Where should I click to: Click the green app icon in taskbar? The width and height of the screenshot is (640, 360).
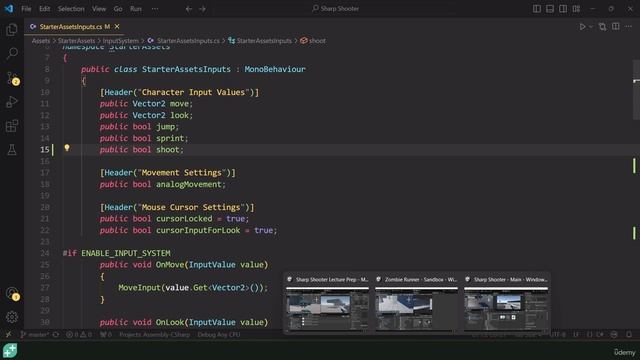(x=10, y=351)
